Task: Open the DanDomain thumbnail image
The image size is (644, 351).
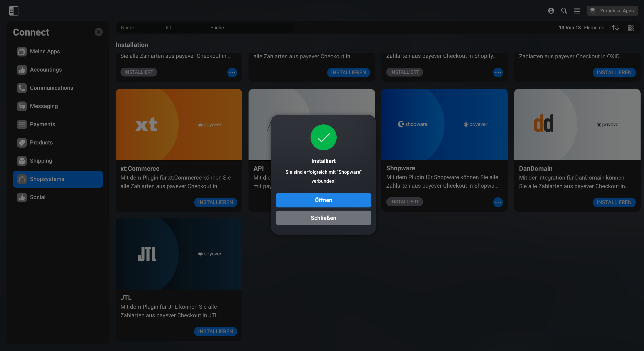Action: click(577, 124)
